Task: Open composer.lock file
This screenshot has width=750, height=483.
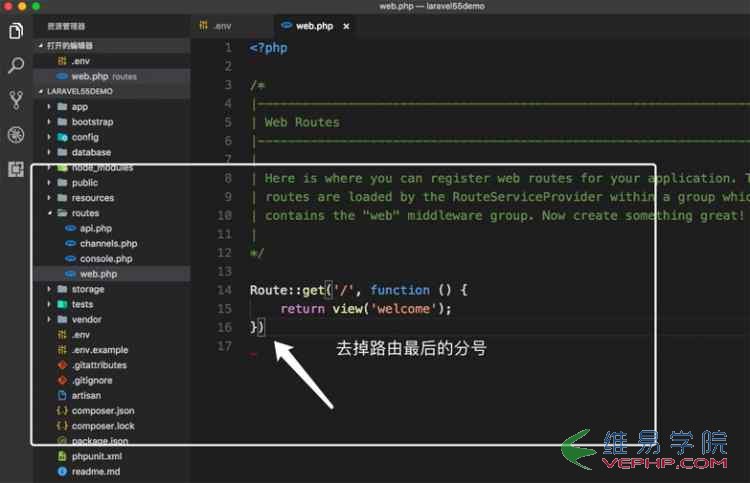Action: (x=111, y=426)
